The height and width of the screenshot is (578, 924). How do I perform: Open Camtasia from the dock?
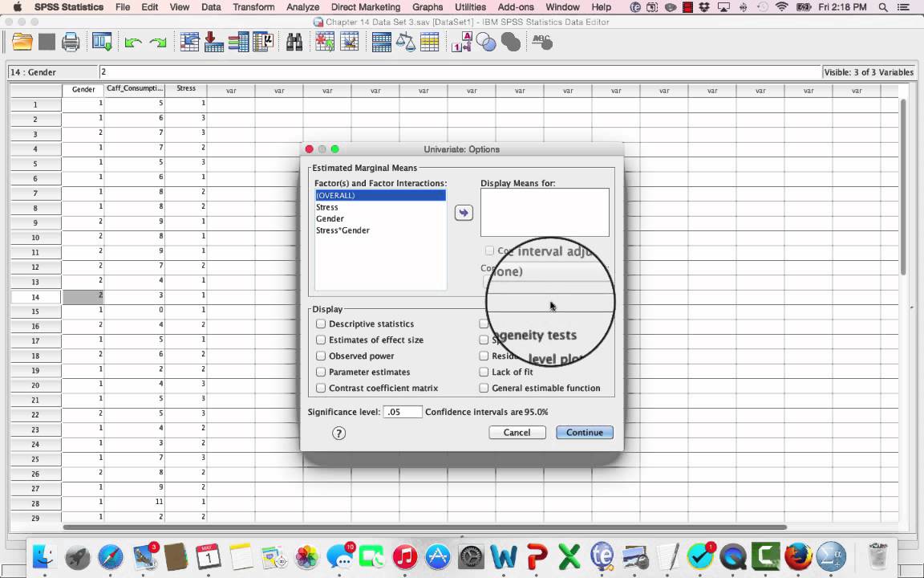click(x=765, y=556)
